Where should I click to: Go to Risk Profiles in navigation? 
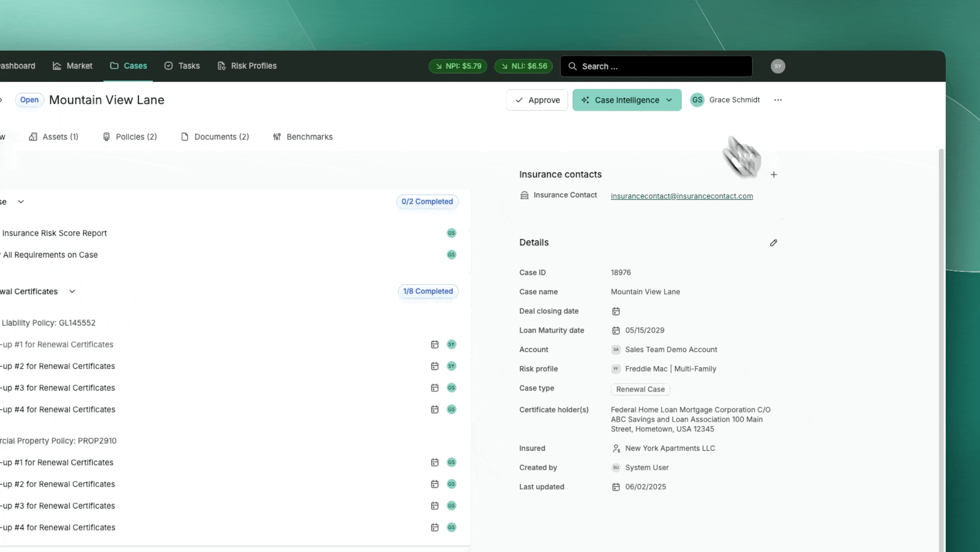[x=247, y=66]
